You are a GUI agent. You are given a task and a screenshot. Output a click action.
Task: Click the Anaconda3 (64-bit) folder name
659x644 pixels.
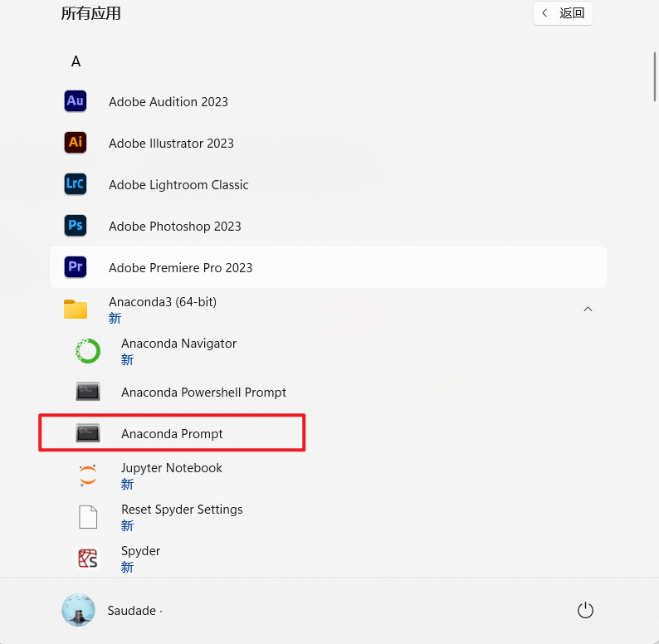coord(163,302)
